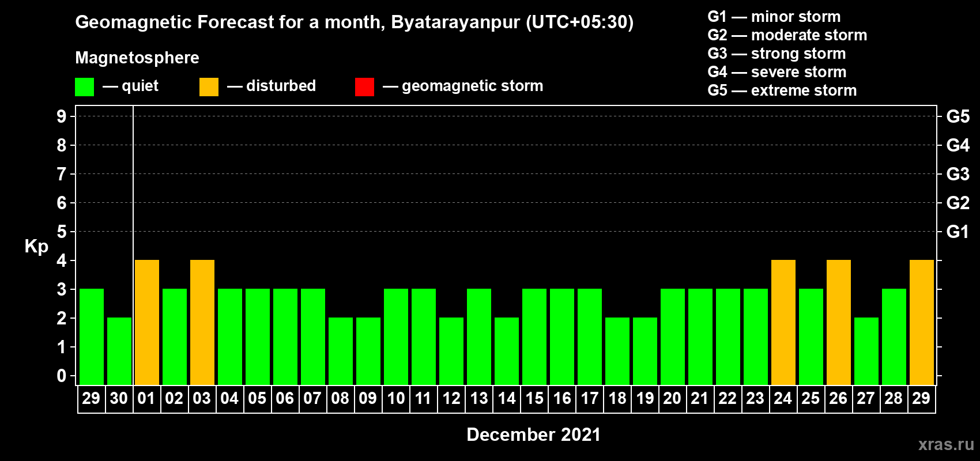
Task: Click the orange bar for December 26
Action: point(839,323)
